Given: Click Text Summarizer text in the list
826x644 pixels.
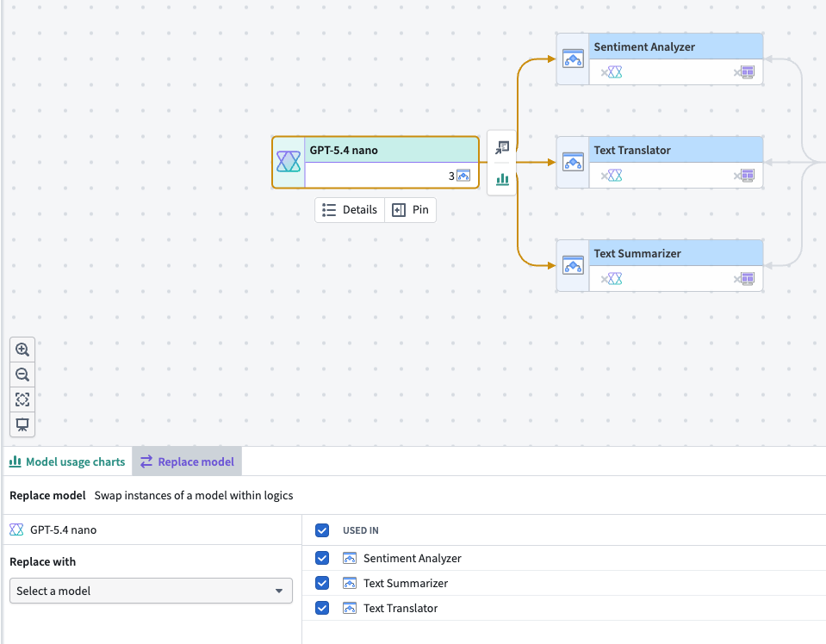Looking at the screenshot, I should 406,583.
